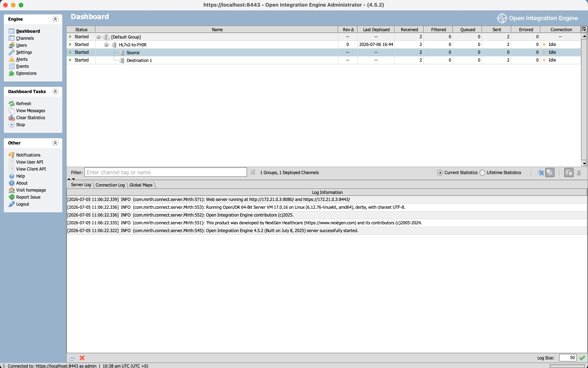Toggle text mode tag display icon
The width and height of the screenshot is (588, 368).
click(x=540, y=173)
